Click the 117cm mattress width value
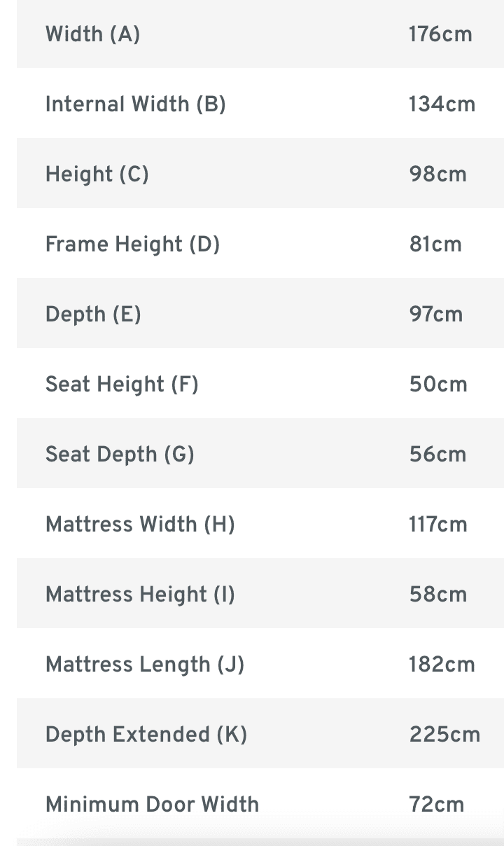504x846 pixels. (x=438, y=525)
